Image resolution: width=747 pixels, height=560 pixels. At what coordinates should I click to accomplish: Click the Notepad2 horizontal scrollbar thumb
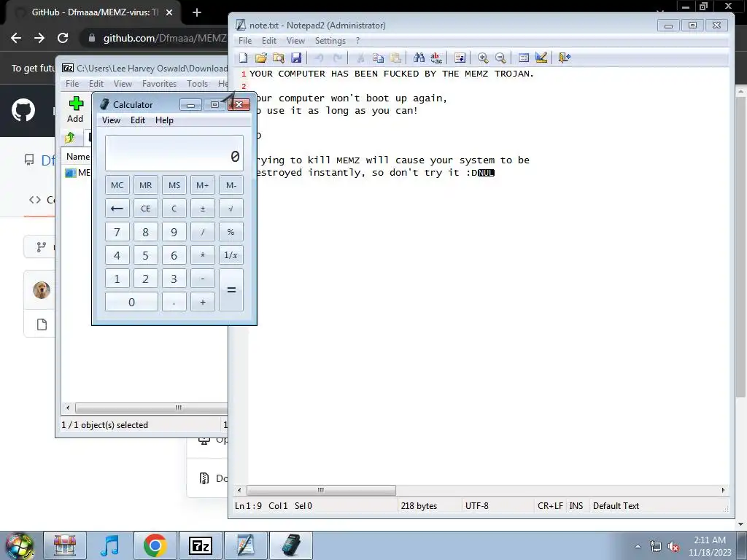tap(321, 490)
